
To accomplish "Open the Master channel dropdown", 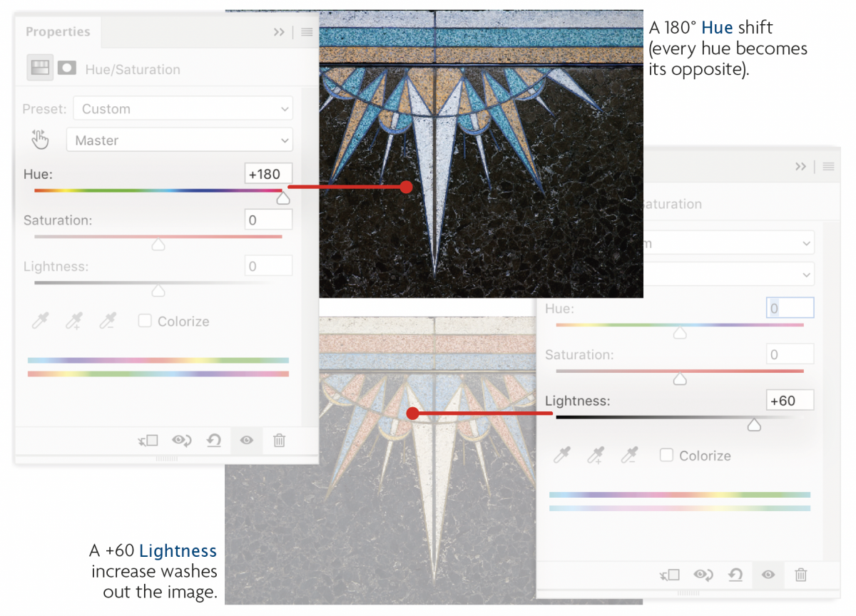I will 179,140.
